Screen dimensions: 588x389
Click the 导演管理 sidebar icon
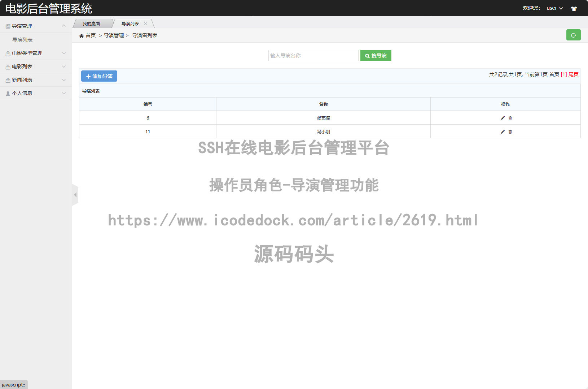(8, 26)
